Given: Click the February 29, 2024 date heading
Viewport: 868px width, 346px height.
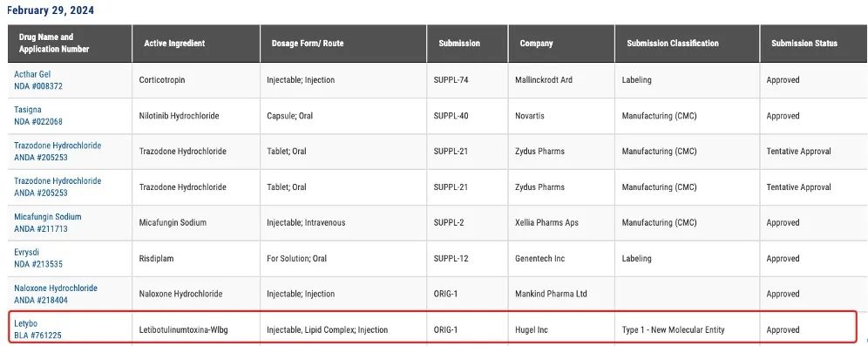Looking at the screenshot, I should (x=50, y=10).
